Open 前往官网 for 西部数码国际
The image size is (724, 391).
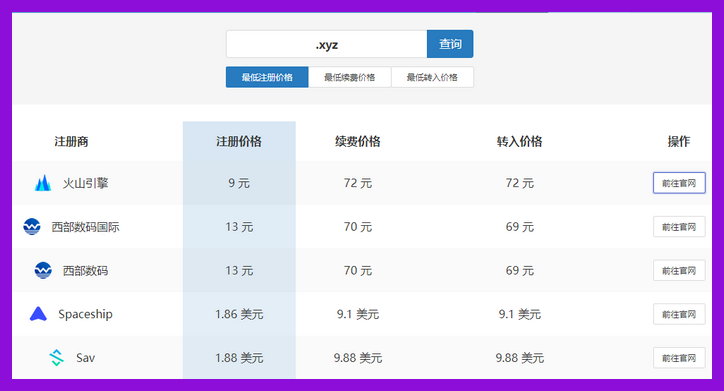(679, 227)
